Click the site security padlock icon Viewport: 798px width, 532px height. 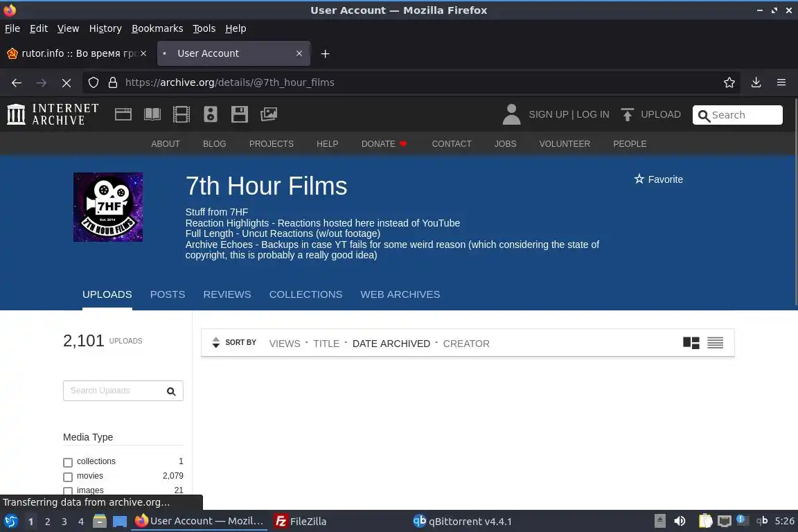pyautogui.click(x=113, y=82)
